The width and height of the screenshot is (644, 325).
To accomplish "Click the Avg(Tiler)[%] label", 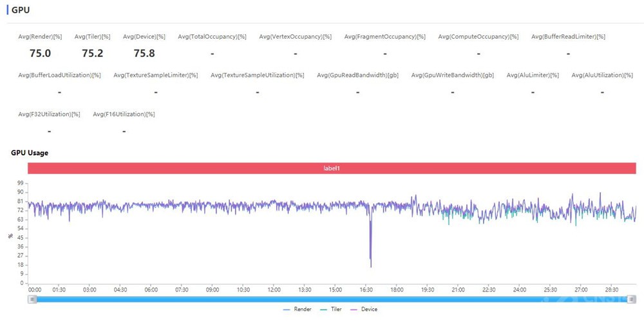I will pos(92,37).
